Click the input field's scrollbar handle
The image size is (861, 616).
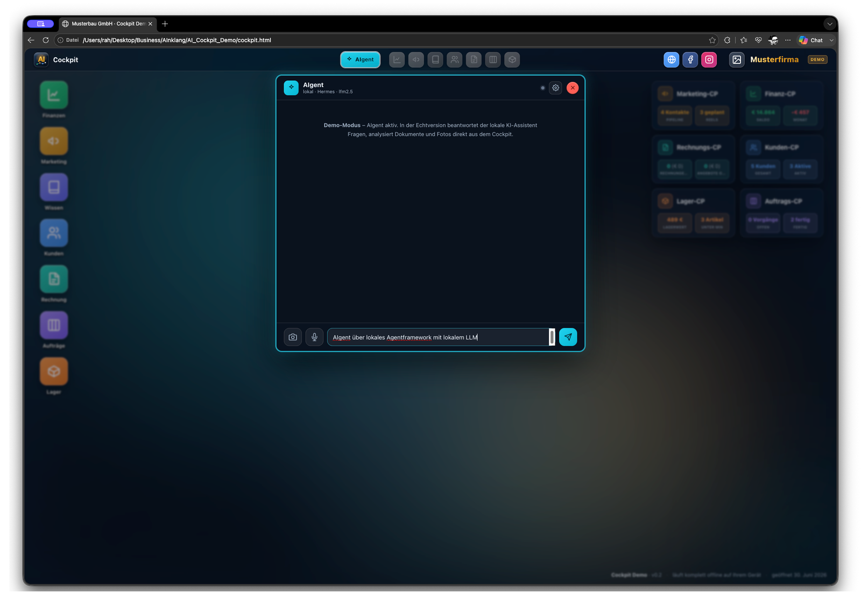coord(552,337)
